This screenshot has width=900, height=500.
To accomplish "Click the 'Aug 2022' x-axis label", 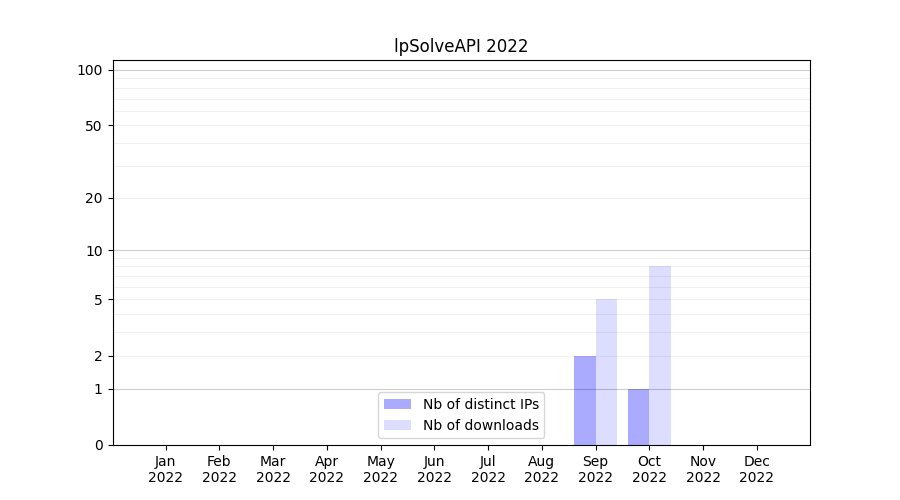I will tap(542, 469).
